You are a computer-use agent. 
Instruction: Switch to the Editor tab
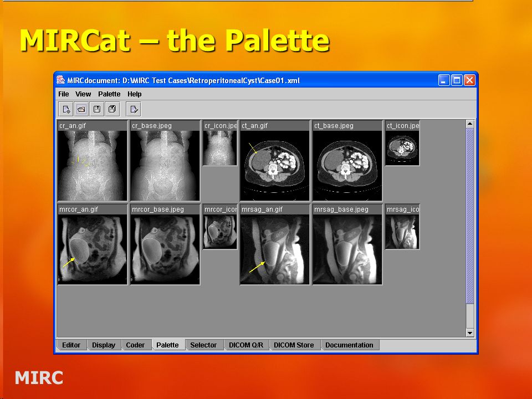pyautogui.click(x=71, y=345)
